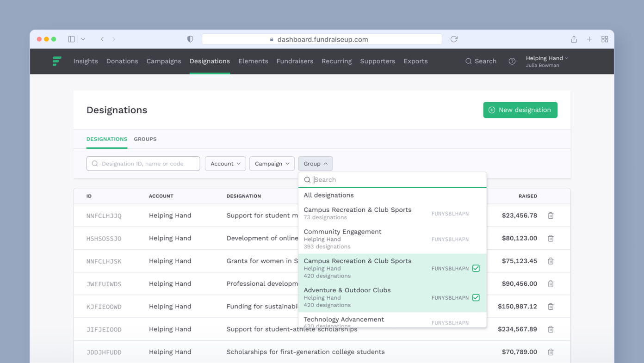Image resolution: width=644 pixels, height=363 pixels.
Task: Delete designation NNFCLHJJQ via trash icon
Action: [551, 215]
